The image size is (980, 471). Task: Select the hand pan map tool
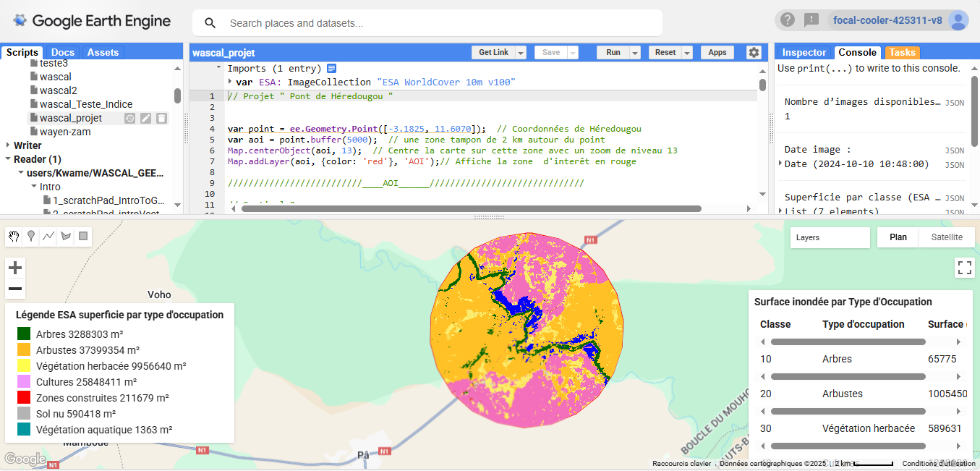click(14, 236)
